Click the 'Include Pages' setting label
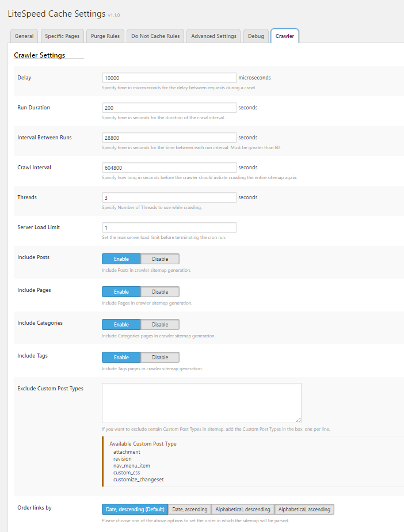Screen dimensions: 404x532 coord(35,290)
